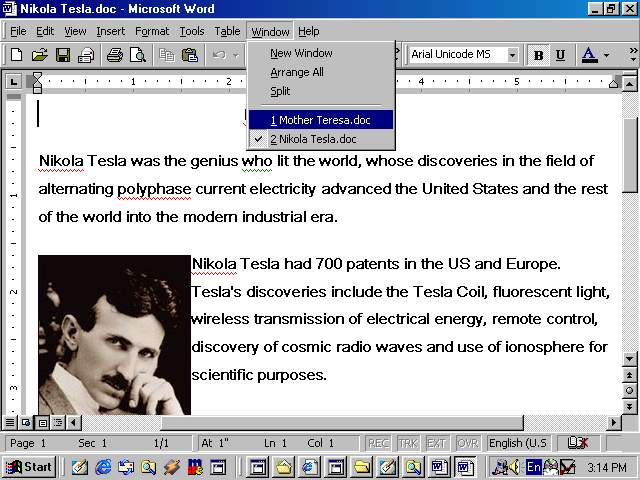The height and width of the screenshot is (480, 640).
Task: Click the Paste clipboard icon
Action: pos(190,54)
